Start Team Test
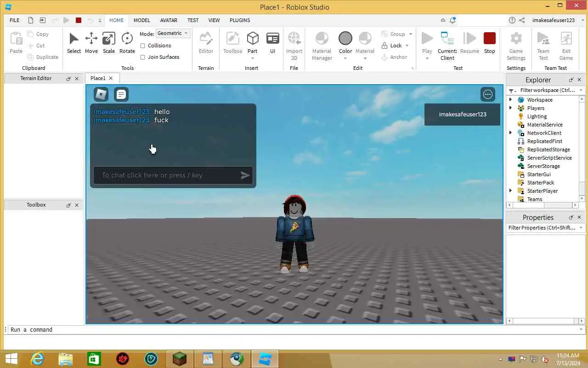This screenshot has height=368, width=588. 543,46
